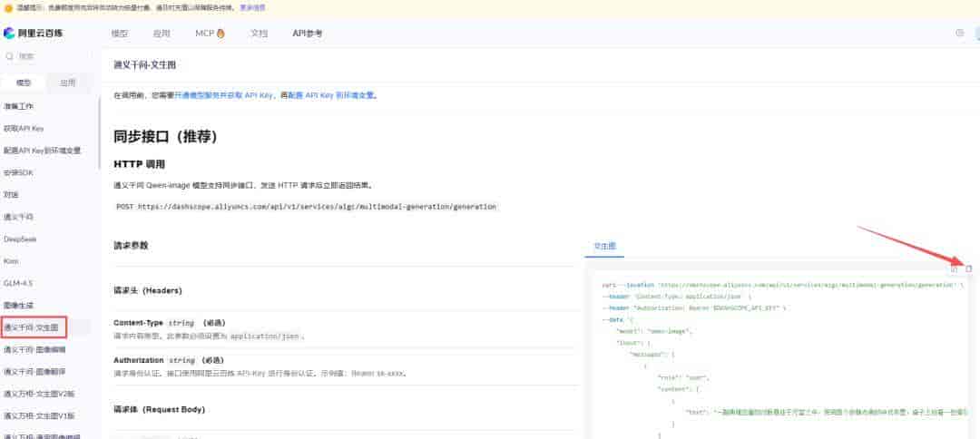Click the search magnifier icon in sidebar
The image size is (980, 439).
tap(9, 56)
